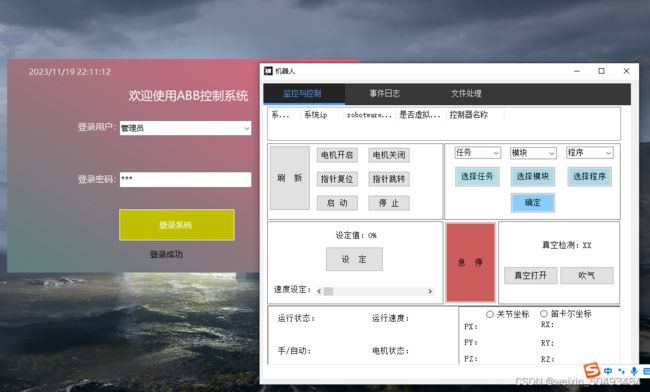Screen dimensions: 650x392
Task: Toggle Chinese/English mode on the Sogou bar
Action: [608, 371]
